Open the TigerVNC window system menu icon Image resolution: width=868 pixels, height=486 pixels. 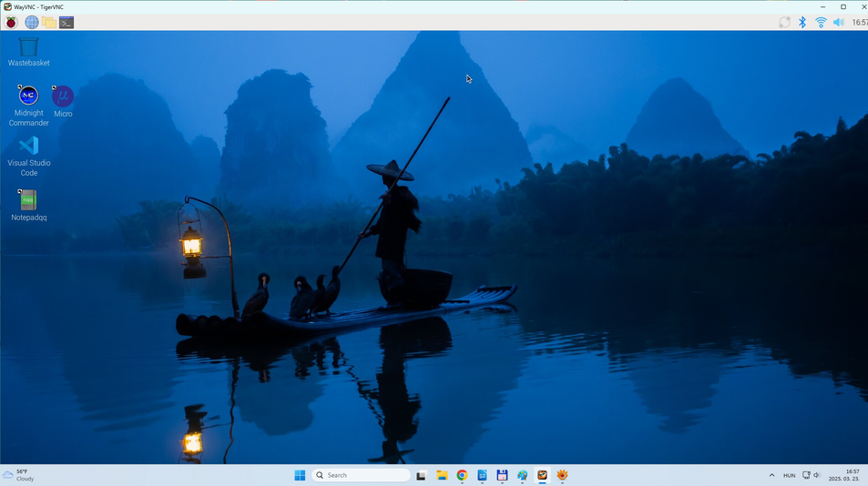coord(7,6)
